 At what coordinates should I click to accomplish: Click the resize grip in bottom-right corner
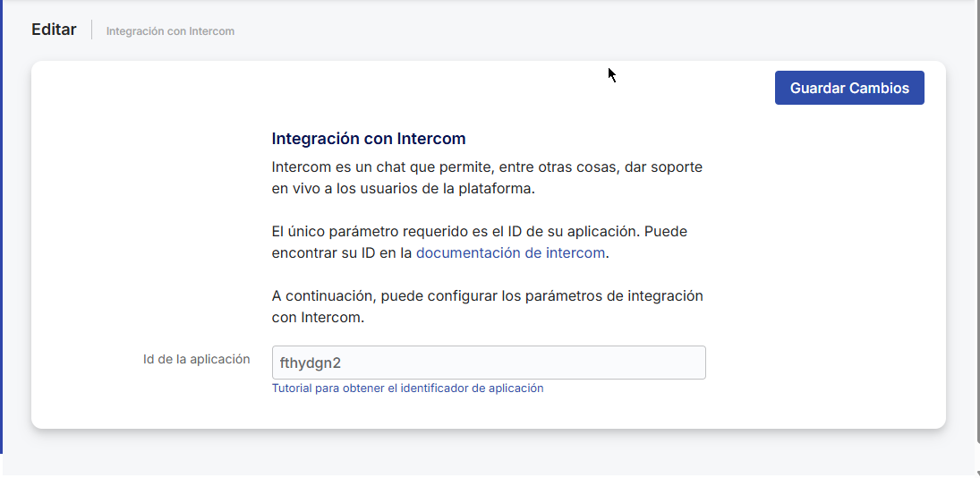[976, 473]
